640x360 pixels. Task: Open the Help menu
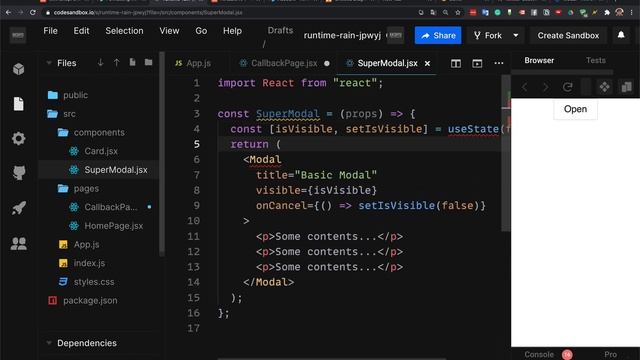[x=232, y=31]
